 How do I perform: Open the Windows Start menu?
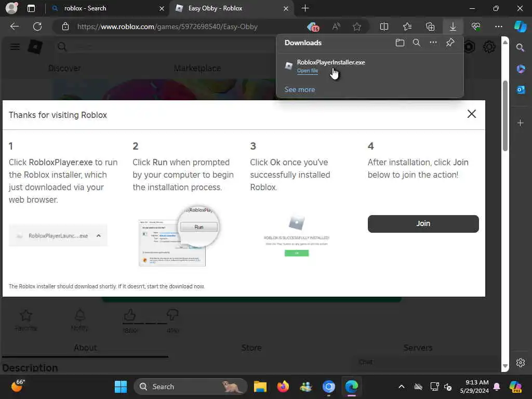click(121, 387)
